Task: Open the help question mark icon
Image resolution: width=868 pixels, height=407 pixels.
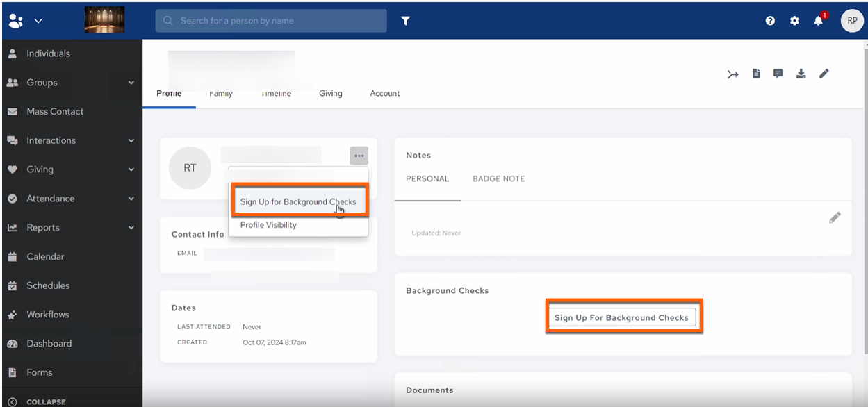Action: point(770,21)
